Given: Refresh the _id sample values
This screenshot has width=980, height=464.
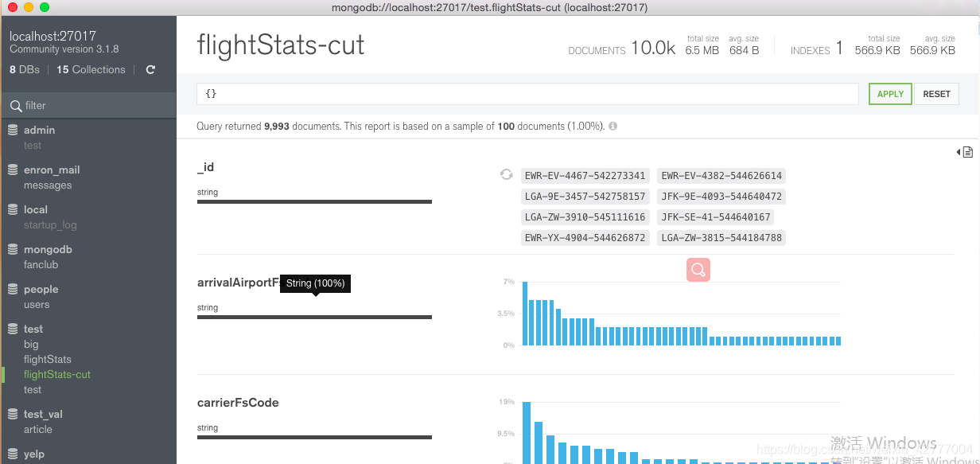Looking at the screenshot, I should (x=506, y=174).
